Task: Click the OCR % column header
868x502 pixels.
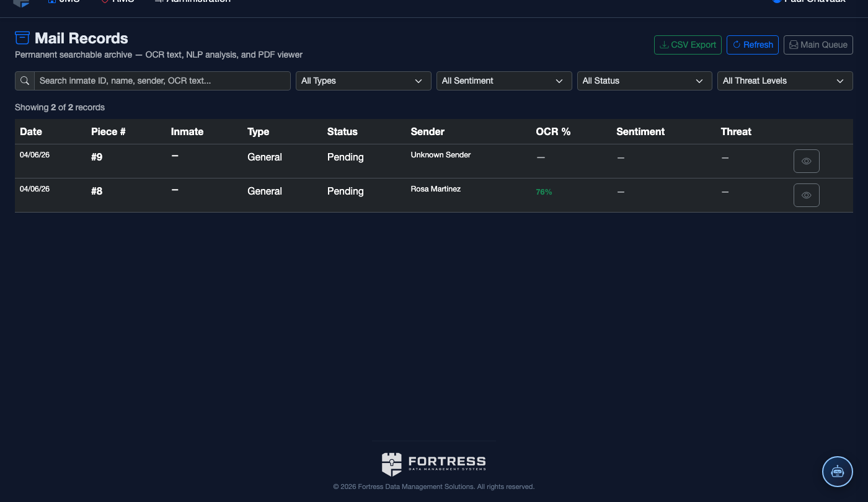Action: tap(553, 131)
